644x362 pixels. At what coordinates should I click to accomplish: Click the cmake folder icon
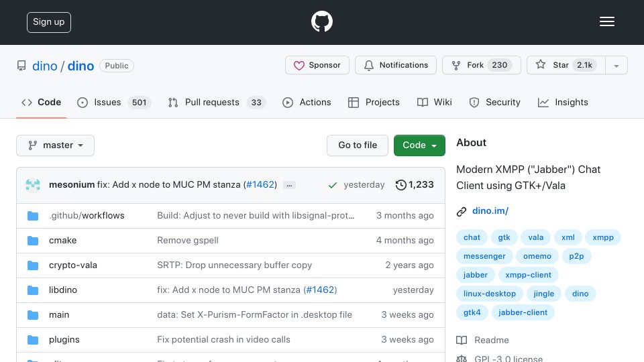33,241
